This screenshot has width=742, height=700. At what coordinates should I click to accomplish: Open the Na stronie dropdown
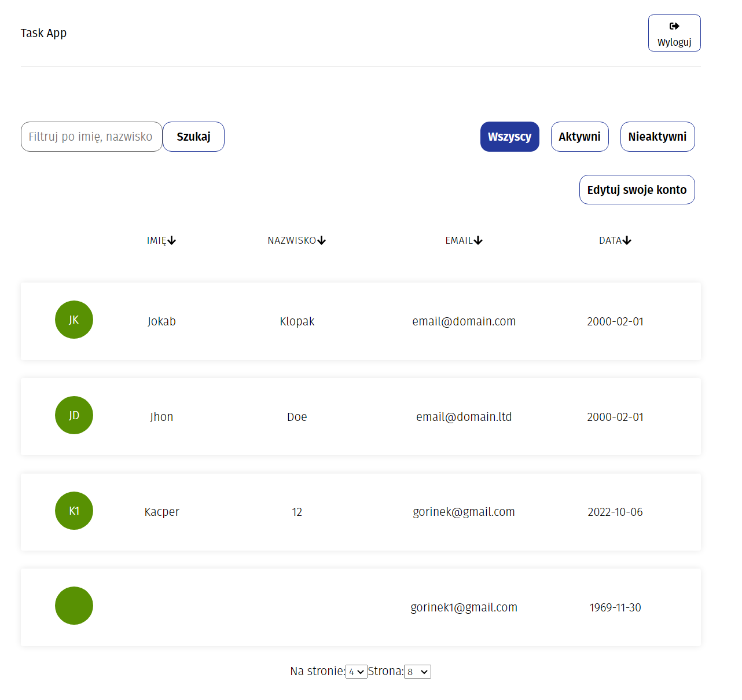355,671
